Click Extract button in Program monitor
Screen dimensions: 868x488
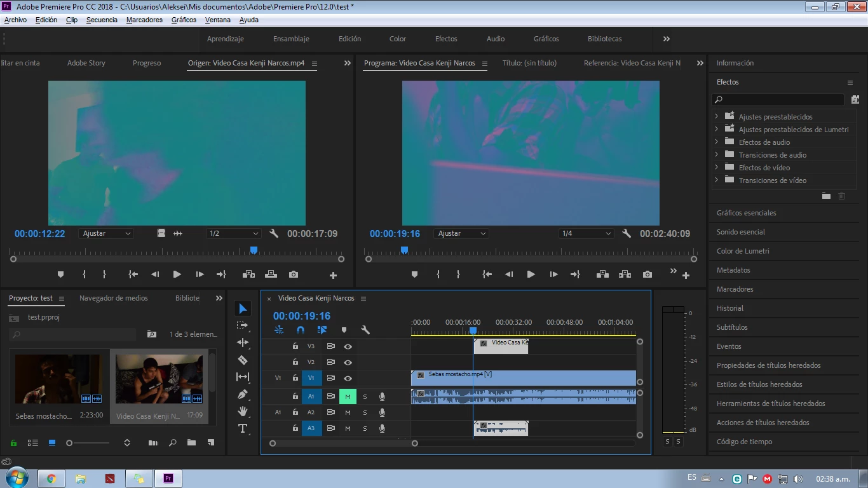[x=625, y=274]
